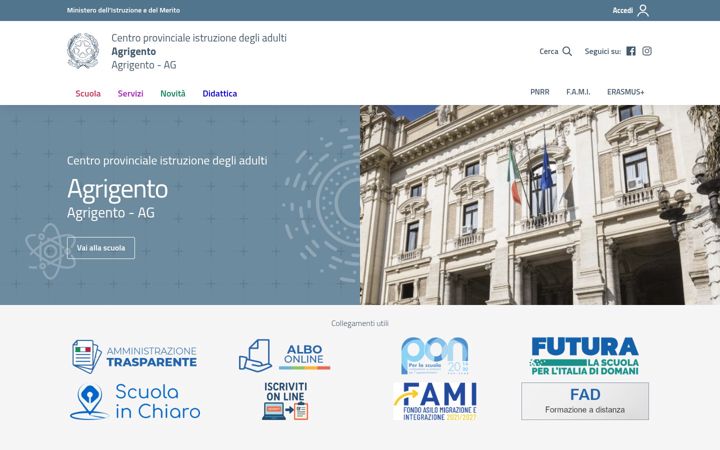Click the Accedi user profile icon
720x450 pixels.
point(643,10)
